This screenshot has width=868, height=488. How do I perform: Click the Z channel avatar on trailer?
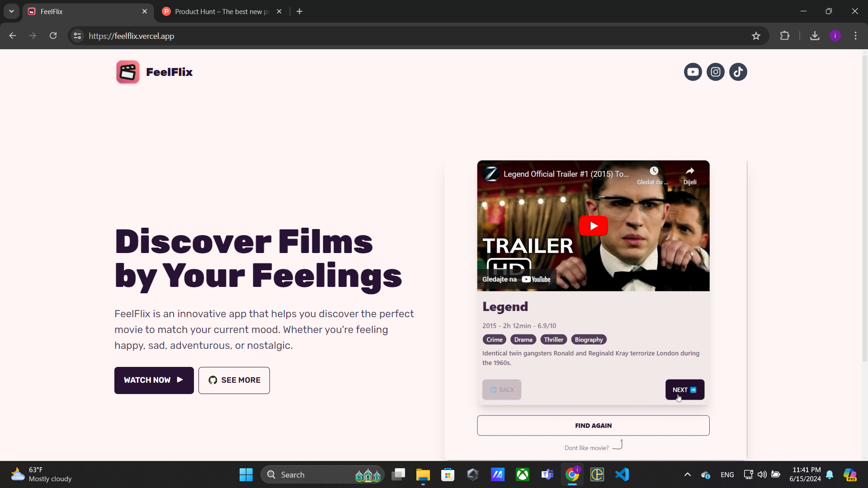pyautogui.click(x=491, y=174)
